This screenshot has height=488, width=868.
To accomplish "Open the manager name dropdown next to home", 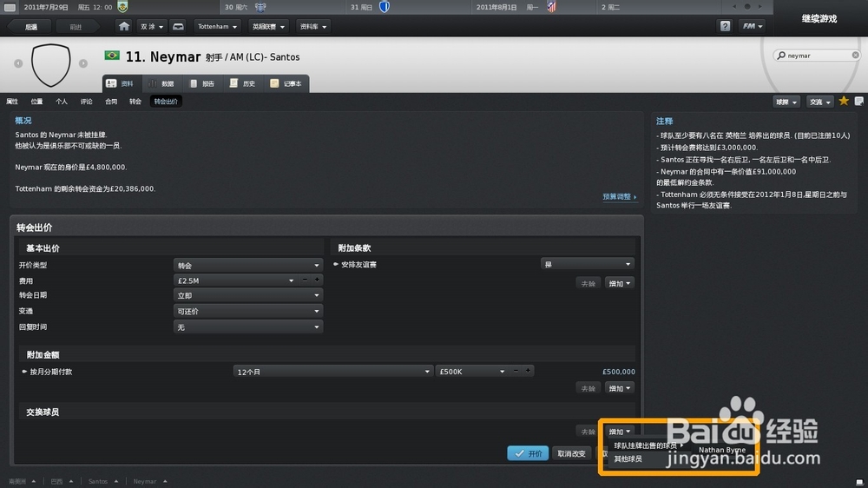I will 151,26.
